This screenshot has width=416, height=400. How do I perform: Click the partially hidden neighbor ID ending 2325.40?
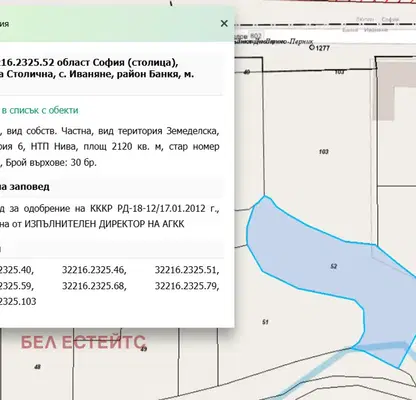17,270
